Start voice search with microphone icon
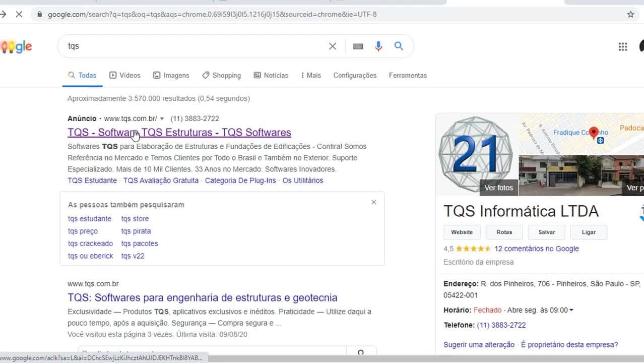 [378, 46]
